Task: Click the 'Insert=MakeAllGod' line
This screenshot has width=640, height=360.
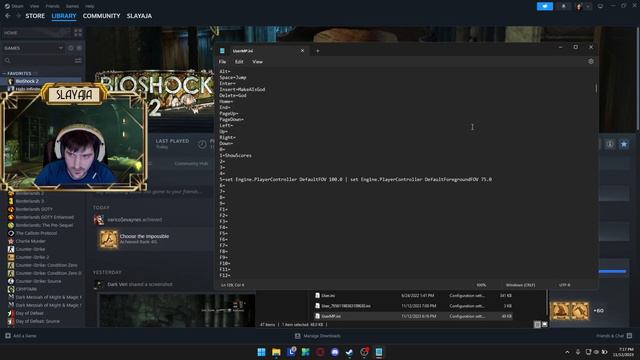Action: pos(242,89)
